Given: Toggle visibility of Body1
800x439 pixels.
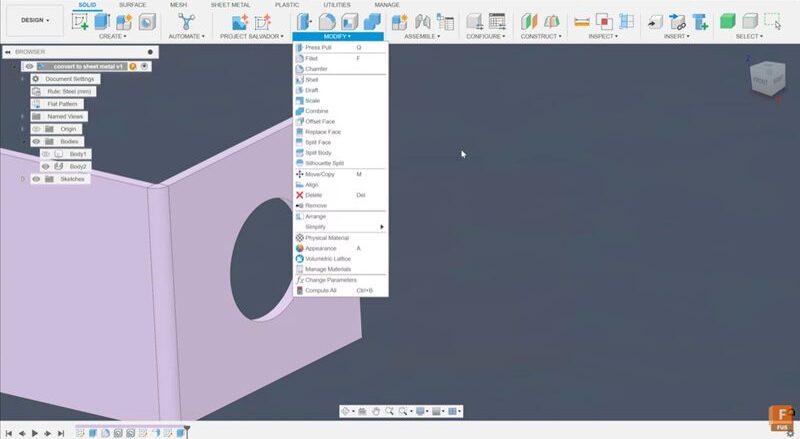Looking at the screenshot, I should tap(45, 154).
